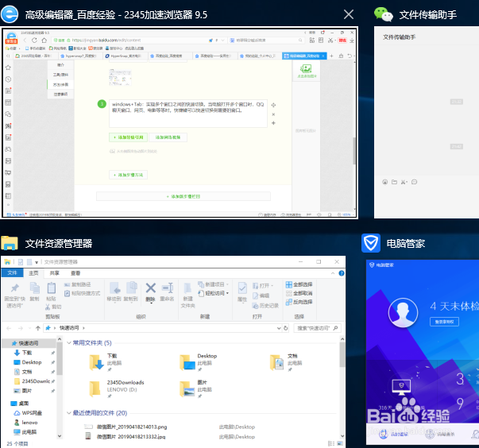Open the 轻松访问 dropdown
The image size is (479, 448).
pos(213,293)
